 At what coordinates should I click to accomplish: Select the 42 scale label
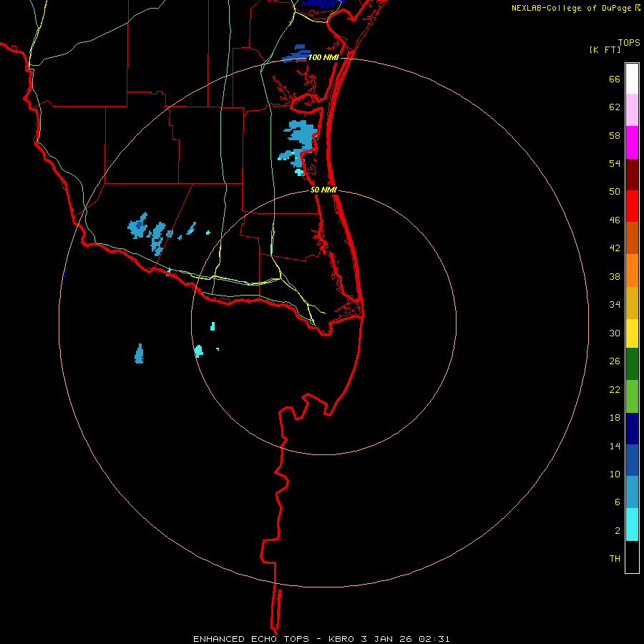point(615,248)
